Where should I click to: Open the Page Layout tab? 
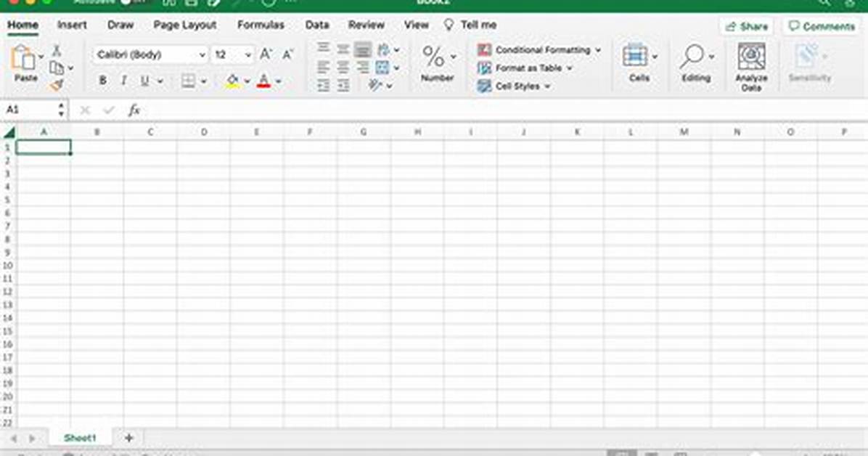[185, 25]
